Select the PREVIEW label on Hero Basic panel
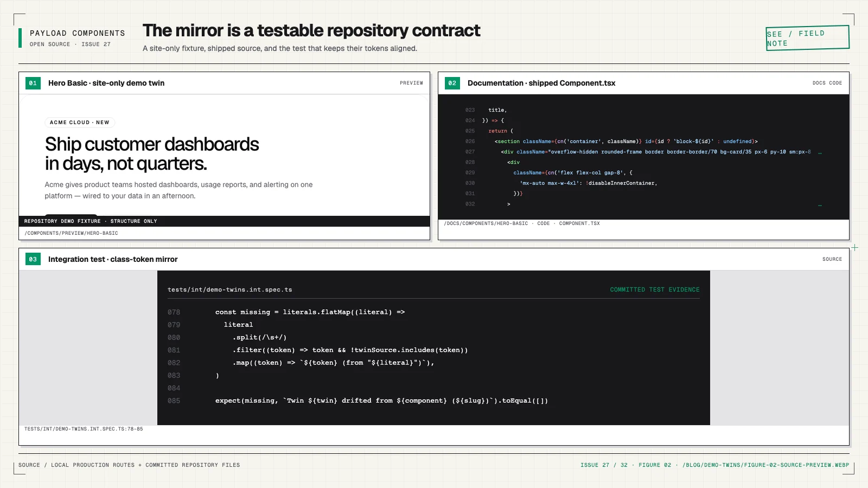Viewport: 868px width, 488px height. [411, 83]
